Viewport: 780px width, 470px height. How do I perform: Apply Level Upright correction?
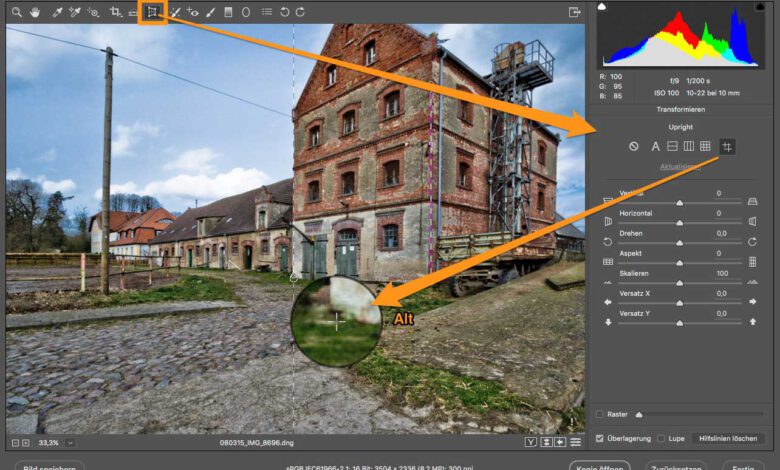click(x=672, y=146)
